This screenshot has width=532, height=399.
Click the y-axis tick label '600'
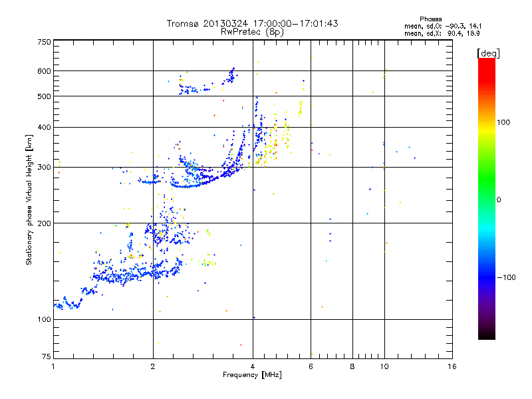click(x=44, y=71)
